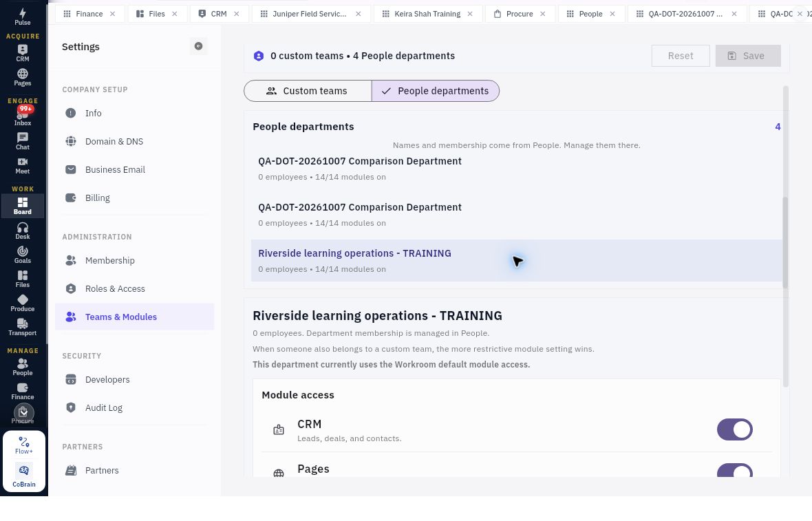
Task: Open the Produce module icon
Action: tap(22, 303)
